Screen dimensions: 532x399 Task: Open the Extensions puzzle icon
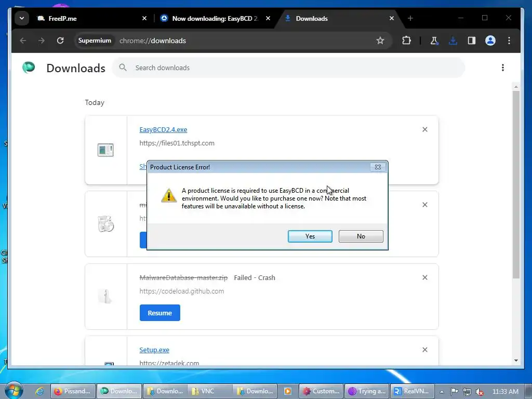pyautogui.click(x=406, y=41)
